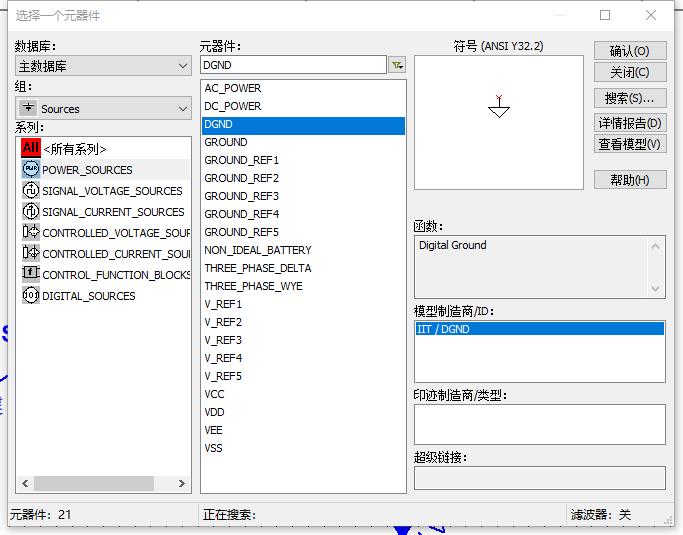Screen dimensions: 683x535
Task: Select the POWER_SOURCES series label
Action: [x=87, y=170]
